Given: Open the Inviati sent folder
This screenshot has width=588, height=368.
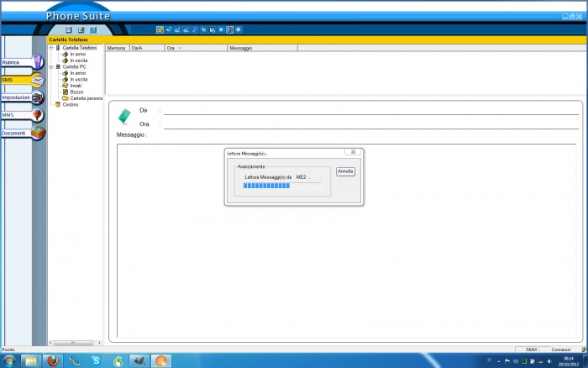Looking at the screenshot, I should click(76, 86).
